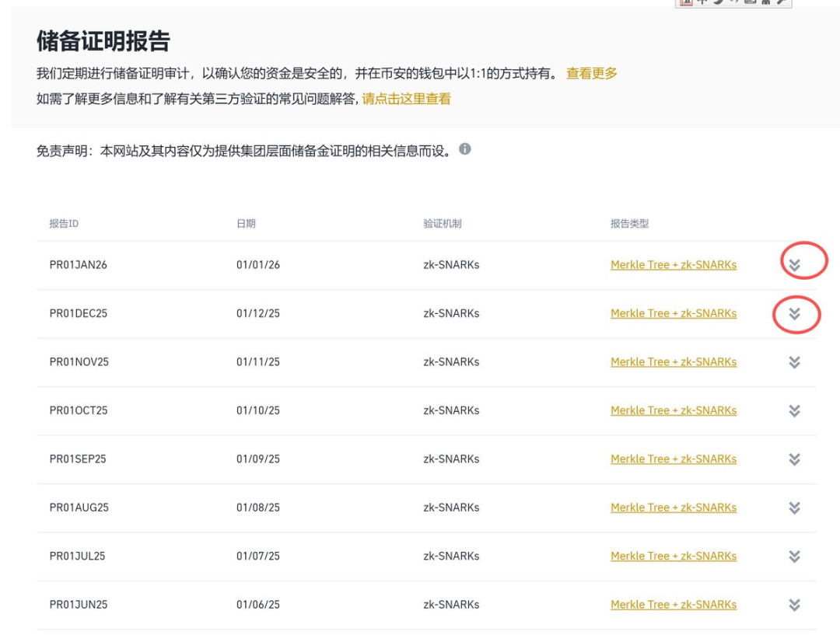840x635 pixels.
Task: Expand the PR01JUN25 report row
Action: pyautogui.click(x=794, y=605)
